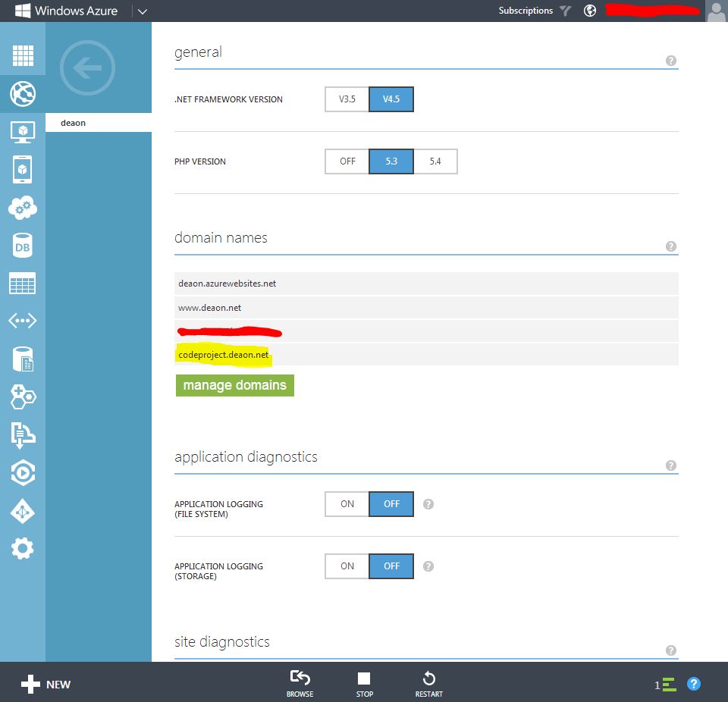Image resolution: width=728 pixels, height=702 pixels.
Task: Select PHP version 5.3
Action: tap(391, 161)
